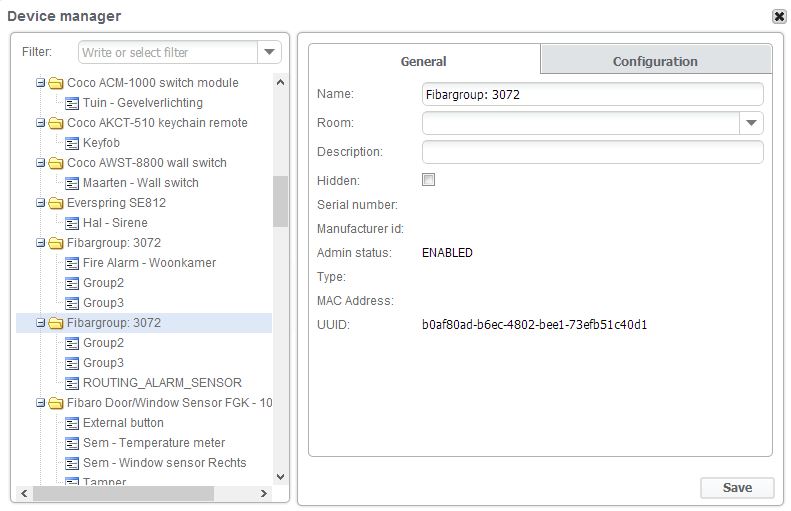Screen dimensions: 791x511
Task: Select Sem - Temperature meter tree item
Action: pos(153,443)
